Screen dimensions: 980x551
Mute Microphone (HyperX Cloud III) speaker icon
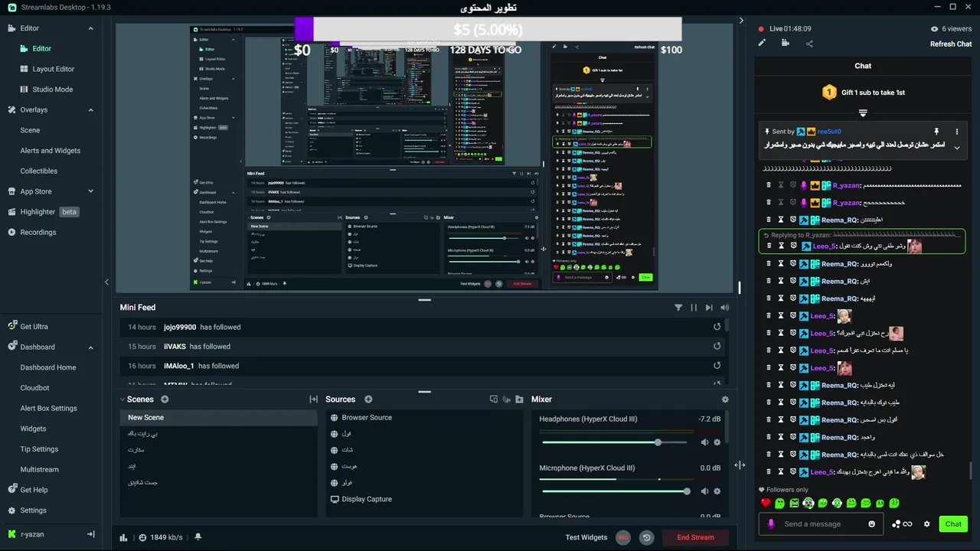704,491
